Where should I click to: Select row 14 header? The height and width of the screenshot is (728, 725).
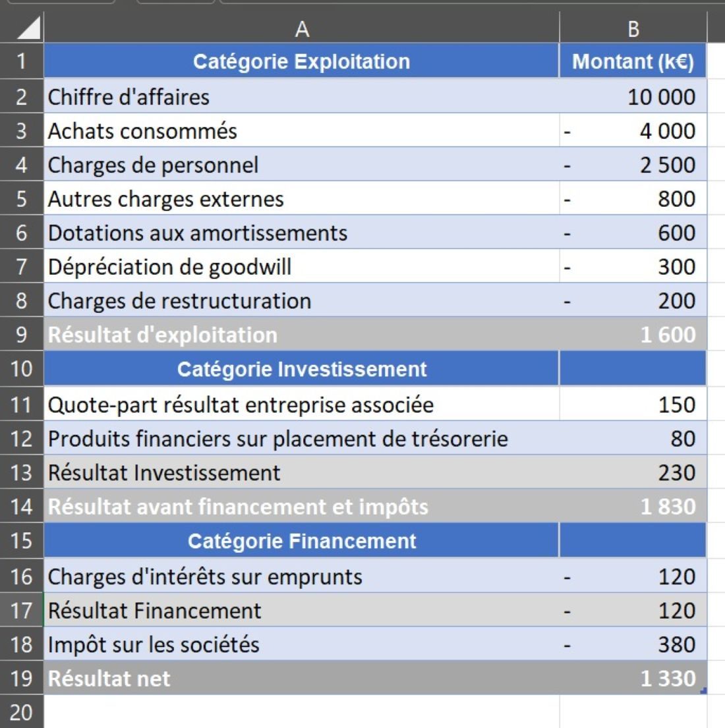tap(21, 506)
